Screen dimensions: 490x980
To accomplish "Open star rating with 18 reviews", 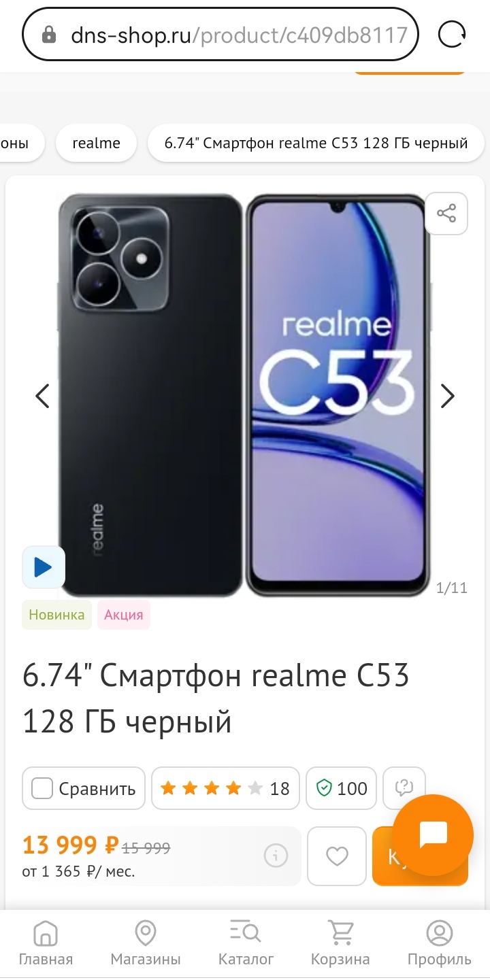I will [225, 788].
